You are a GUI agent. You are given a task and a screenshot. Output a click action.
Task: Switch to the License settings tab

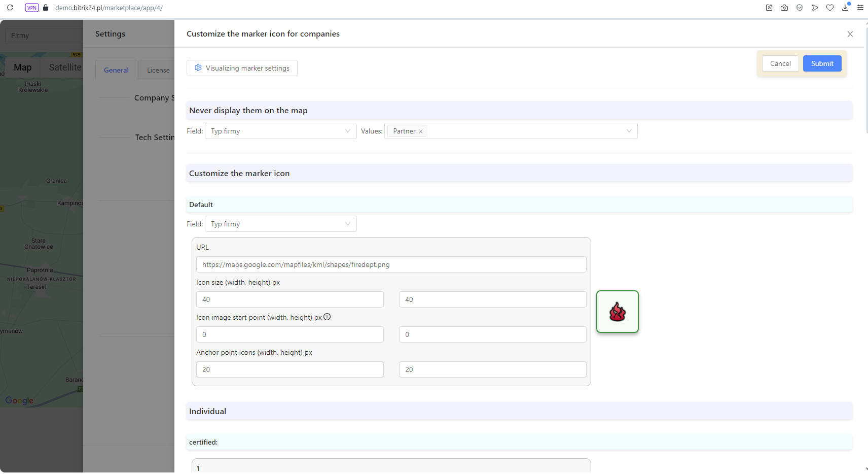(158, 71)
